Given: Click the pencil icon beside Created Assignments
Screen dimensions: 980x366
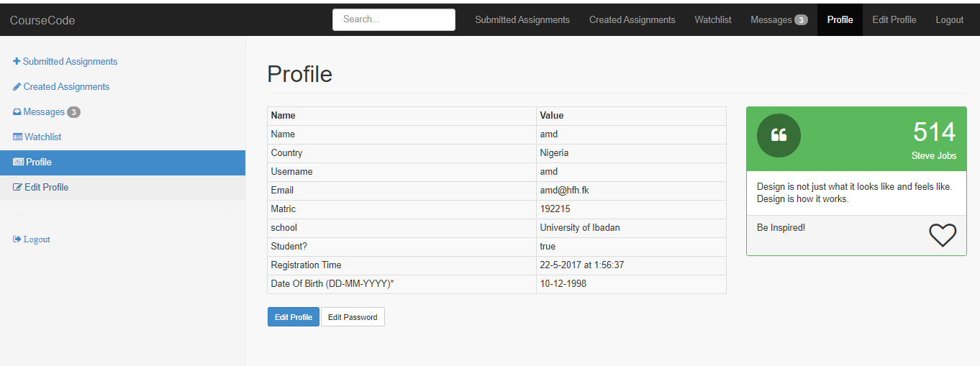Looking at the screenshot, I should [17, 87].
